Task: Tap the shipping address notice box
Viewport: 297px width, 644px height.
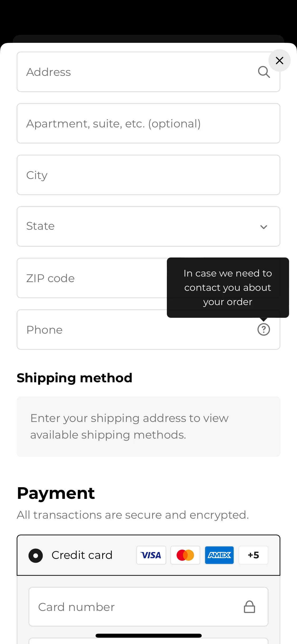Action: pos(148,426)
